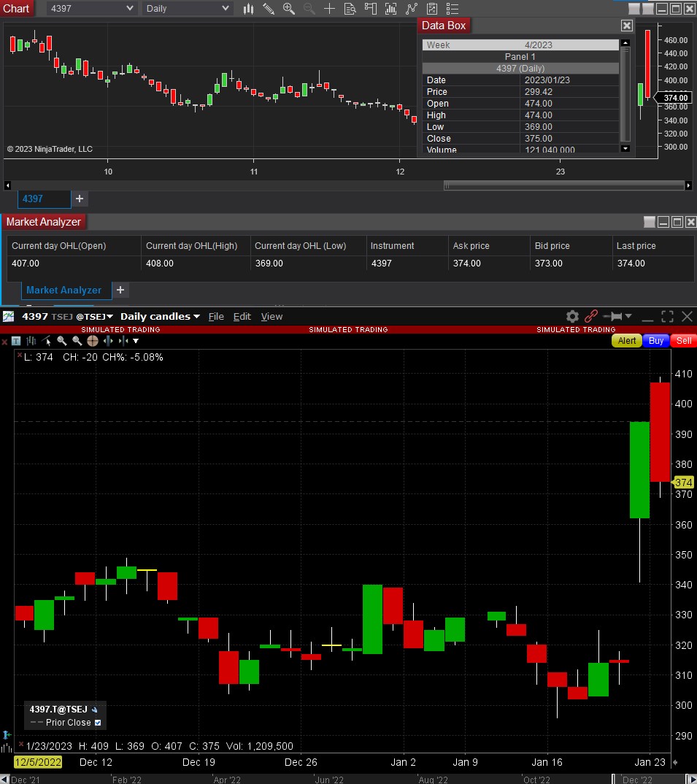The width and height of the screenshot is (697, 784).
Task: Remove the toolbar via red X left of T tool
Action: [4, 342]
